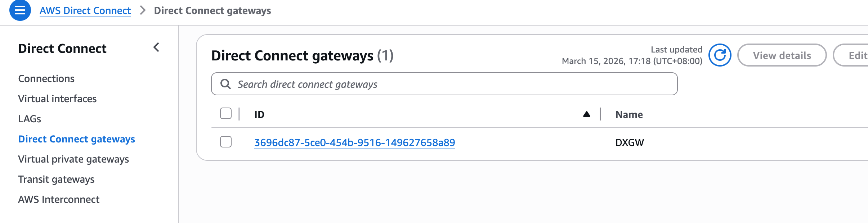Open Connections in the sidebar

point(46,78)
